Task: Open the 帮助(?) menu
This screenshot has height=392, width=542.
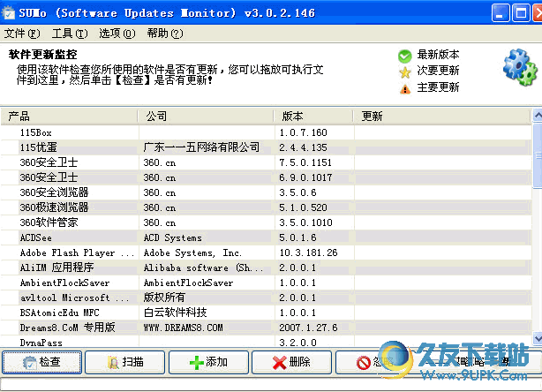Action: click(165, 34)
